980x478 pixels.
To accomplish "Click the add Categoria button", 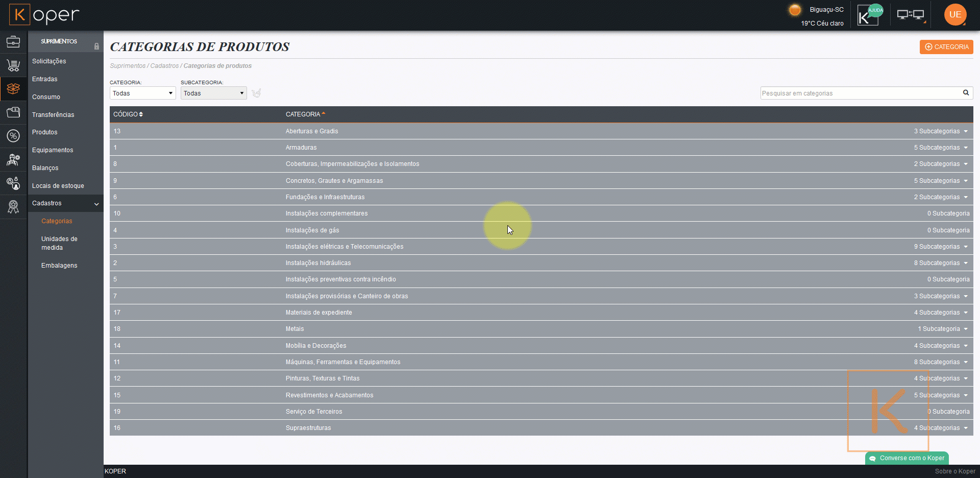I will point(946,47).
